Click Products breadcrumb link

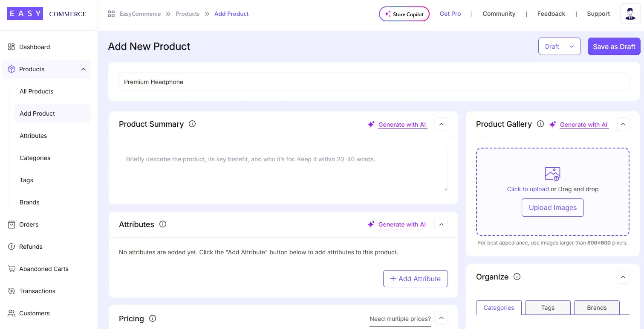coord(188,14)
